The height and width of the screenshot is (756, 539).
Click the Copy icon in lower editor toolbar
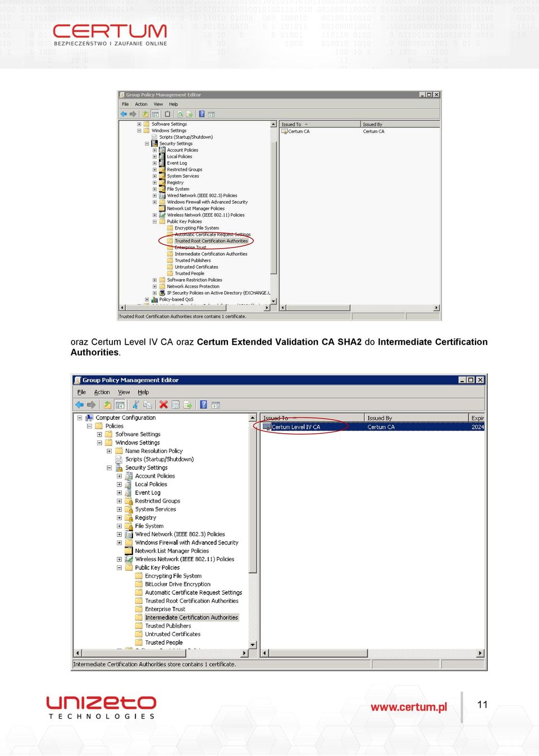coord(148,405)
